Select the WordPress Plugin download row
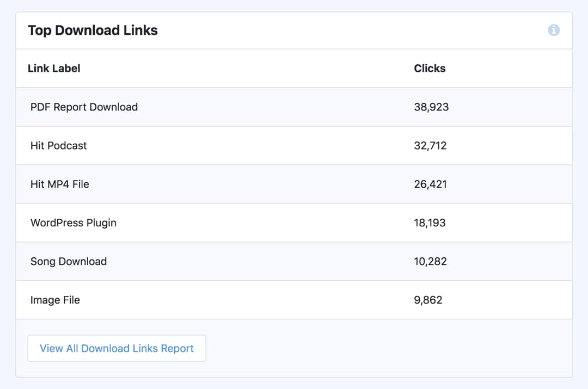588x389 pixels. (73, 223)
